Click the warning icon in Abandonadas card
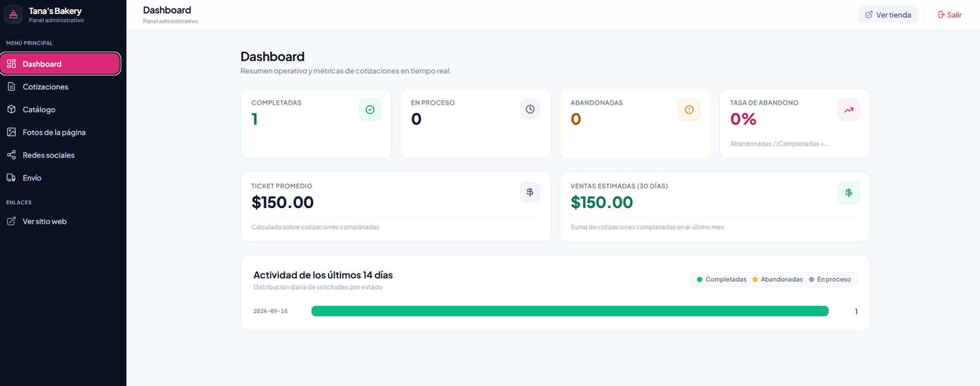This screenshot has height=386, width=980. coord(689,109)
